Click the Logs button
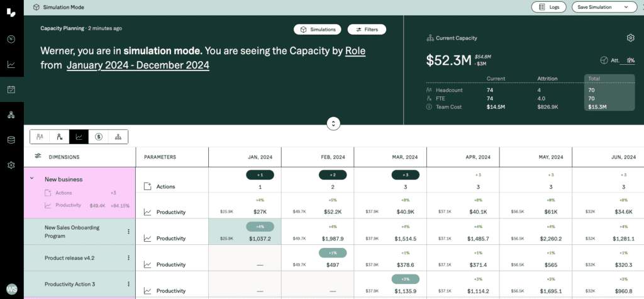Screen dimensions: 644x299 point(548,7)
